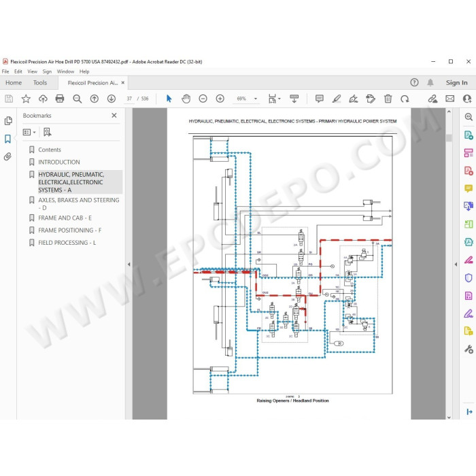Rotate the page clockwise
The image size is (476, 476).
pyautogui.click(x=405, y=99)
